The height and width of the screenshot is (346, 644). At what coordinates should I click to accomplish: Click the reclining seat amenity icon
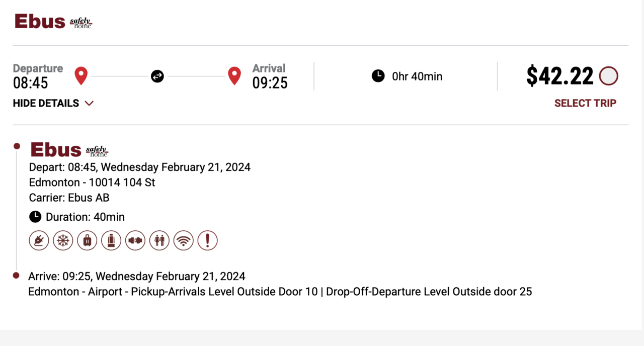pyautogui.click(x=111, y=240)
